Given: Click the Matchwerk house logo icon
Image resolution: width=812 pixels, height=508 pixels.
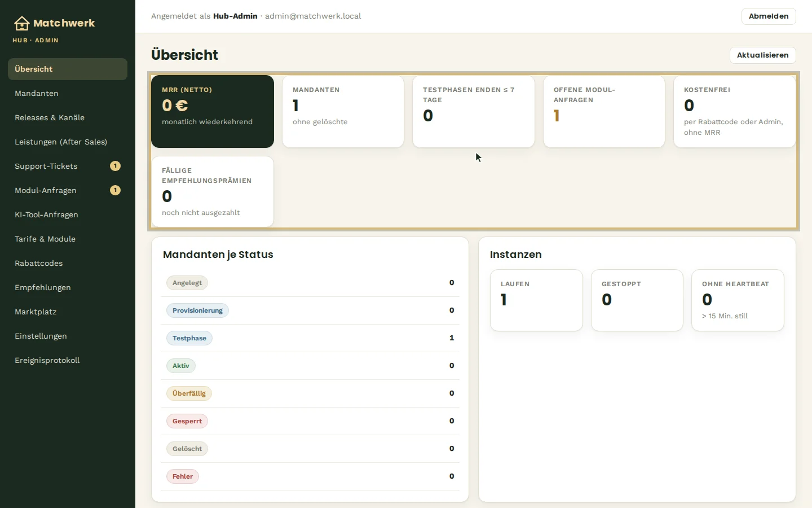Looking at the screenshot, I should tap(21, 23).
